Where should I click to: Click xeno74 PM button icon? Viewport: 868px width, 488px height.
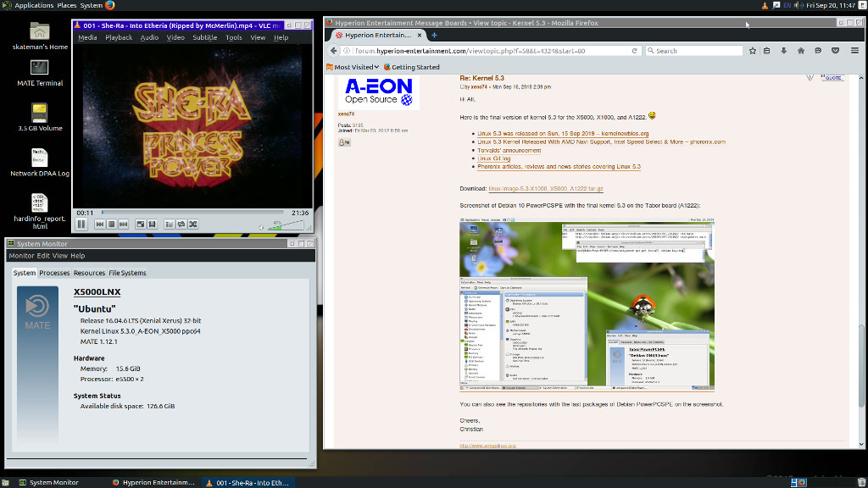tap(344, 142)
